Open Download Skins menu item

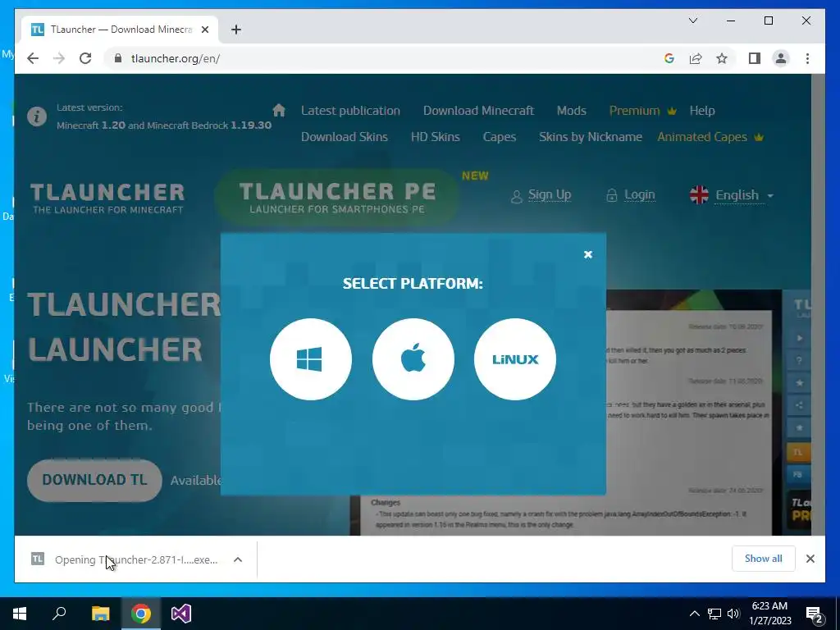tap(344, 137)
